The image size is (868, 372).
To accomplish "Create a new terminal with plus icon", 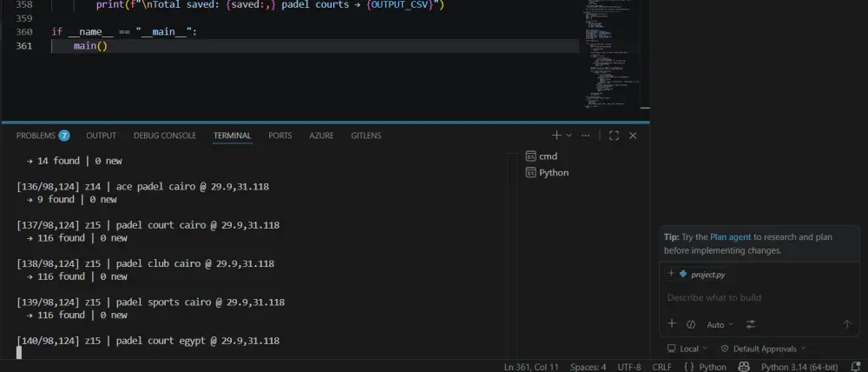I will point(556,136).
